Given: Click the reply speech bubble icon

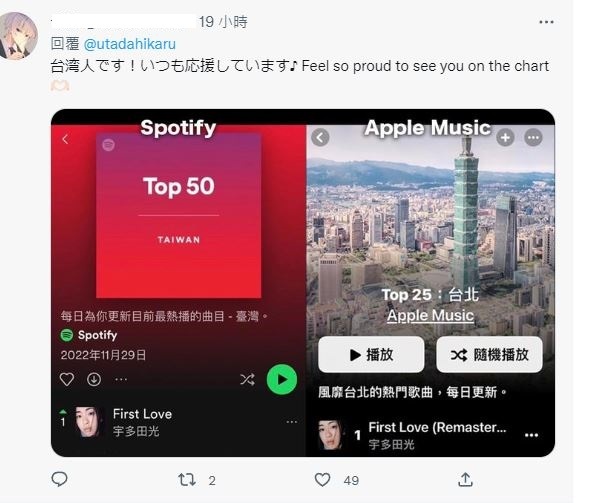Looking at the screenshot, I should 60,479.
